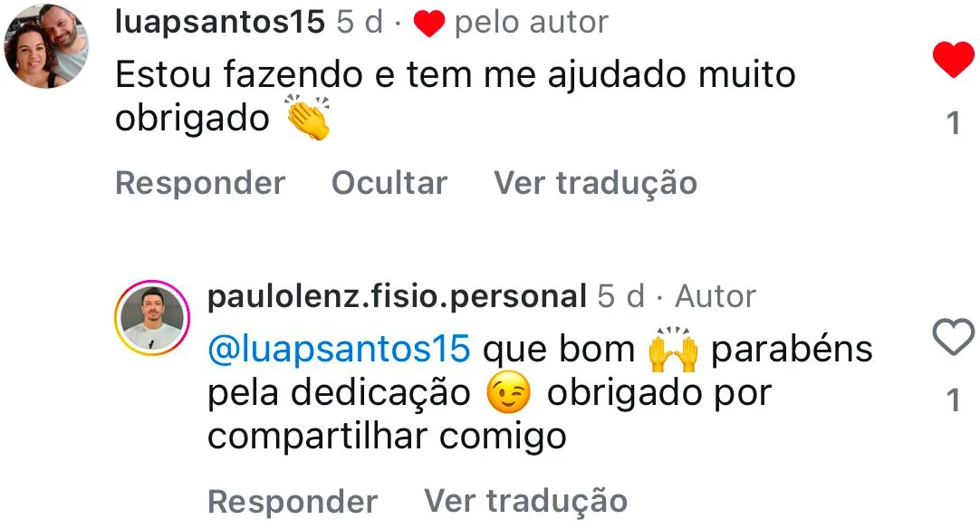Screen dimensions: 980x529
Task: Open luapsantos15's profile picture
Action: coord(46,46)
